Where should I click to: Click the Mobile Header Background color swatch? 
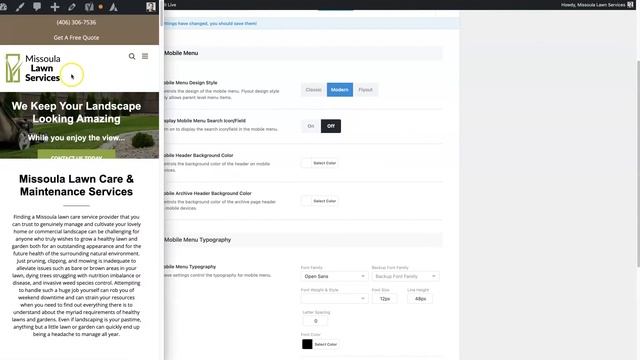(x=307, y=163)
